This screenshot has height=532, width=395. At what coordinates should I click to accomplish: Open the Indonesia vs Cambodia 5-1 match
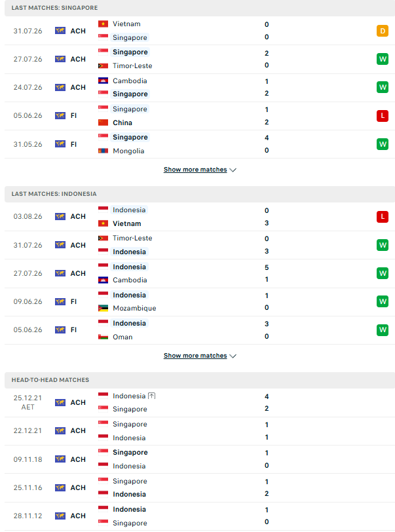click(x=200, y=273)
